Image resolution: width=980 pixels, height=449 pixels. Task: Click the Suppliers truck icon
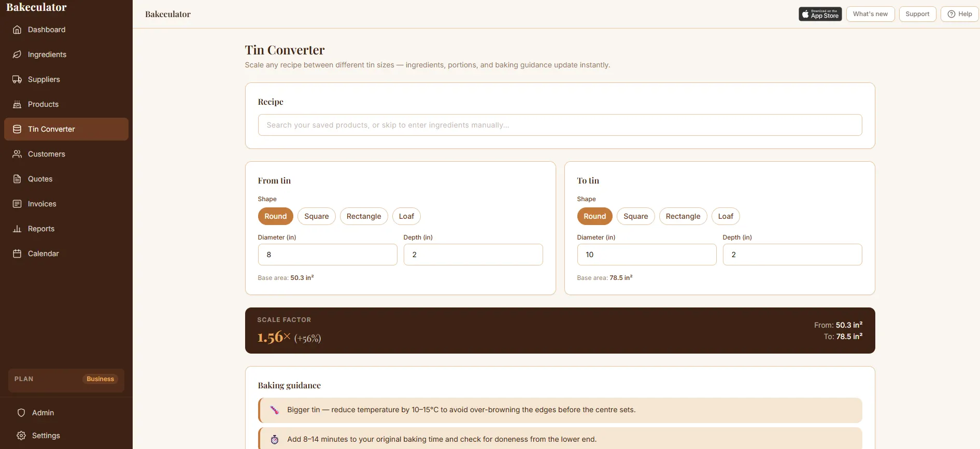click(x=17, y=79)
